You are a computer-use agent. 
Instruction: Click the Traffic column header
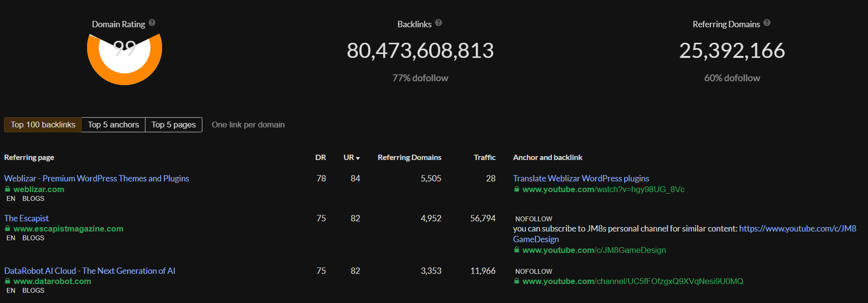pyautogui.click(x=485, y=158)
